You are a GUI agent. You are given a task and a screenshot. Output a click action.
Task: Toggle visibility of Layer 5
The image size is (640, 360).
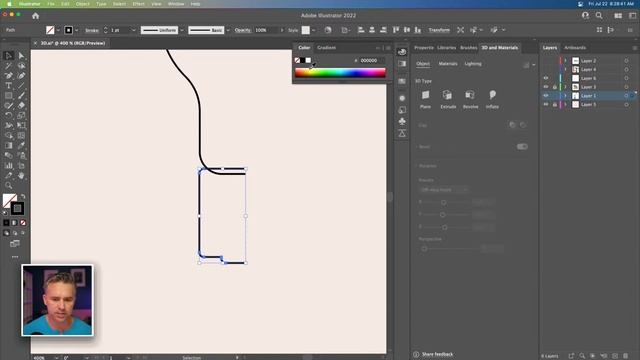coord(546,104)
